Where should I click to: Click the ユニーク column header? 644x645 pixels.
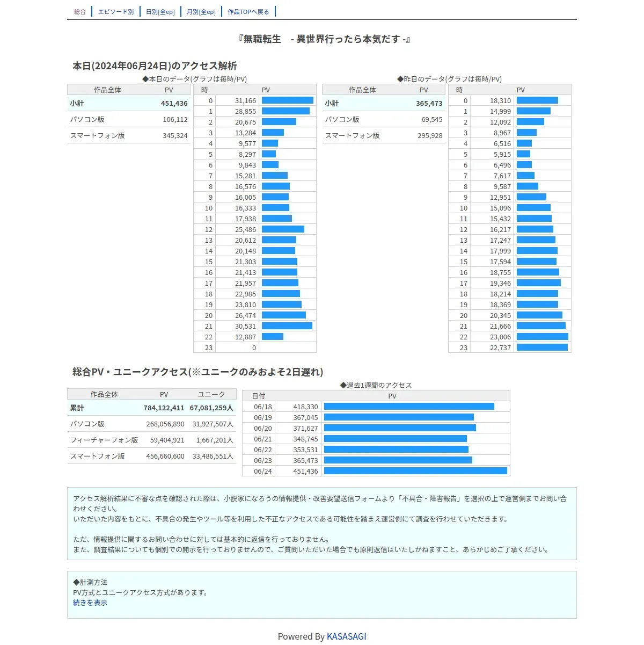pyautogui.click(x=211, y=394)
